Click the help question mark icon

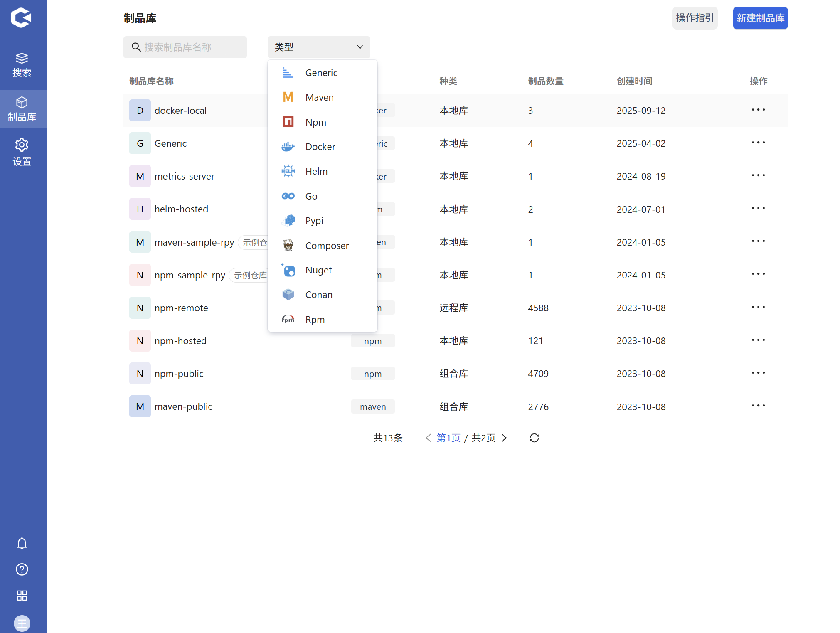22,569
